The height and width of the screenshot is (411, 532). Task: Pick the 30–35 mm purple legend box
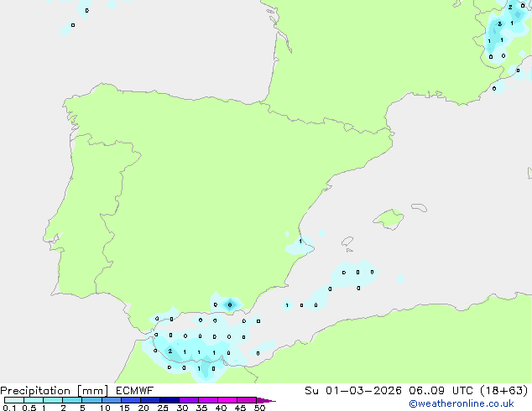tap(188, 400)
